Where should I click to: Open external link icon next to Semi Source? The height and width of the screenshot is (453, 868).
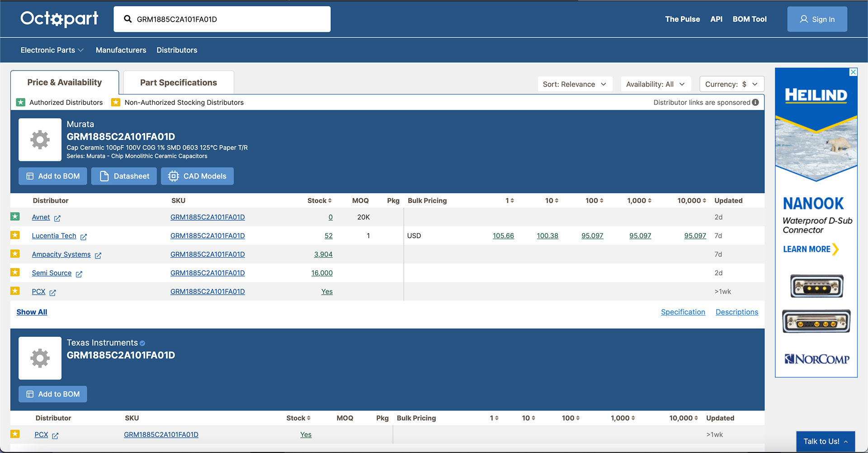click(x=79, y=274)
